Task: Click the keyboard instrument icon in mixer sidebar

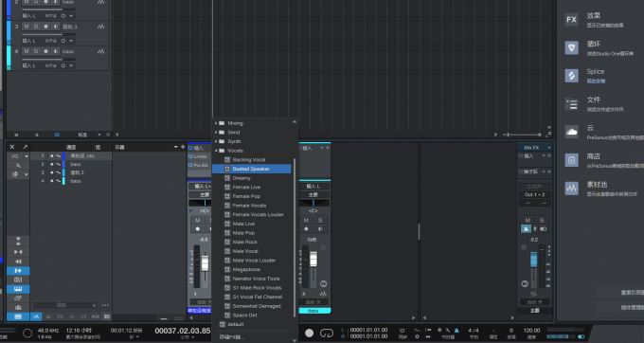Action: click(18, 289)
